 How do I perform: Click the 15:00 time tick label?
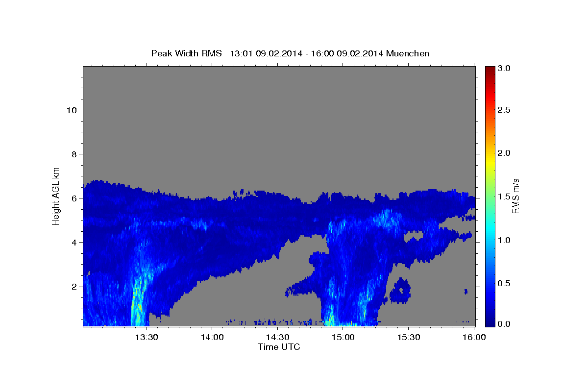coord(343,337)
